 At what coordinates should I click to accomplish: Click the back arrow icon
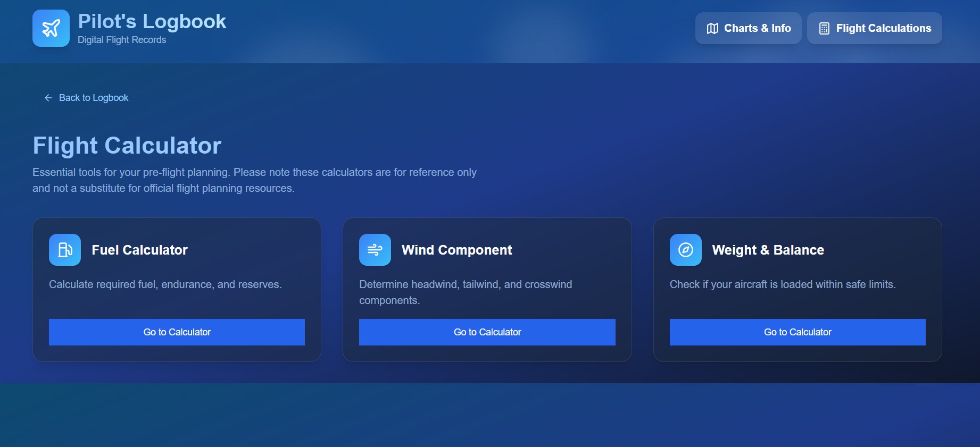[x=48, y=98]
